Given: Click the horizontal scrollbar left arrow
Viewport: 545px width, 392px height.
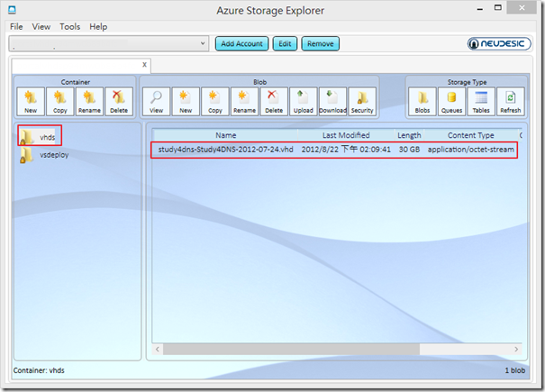Looking at the screenshot, I should 158,349.
